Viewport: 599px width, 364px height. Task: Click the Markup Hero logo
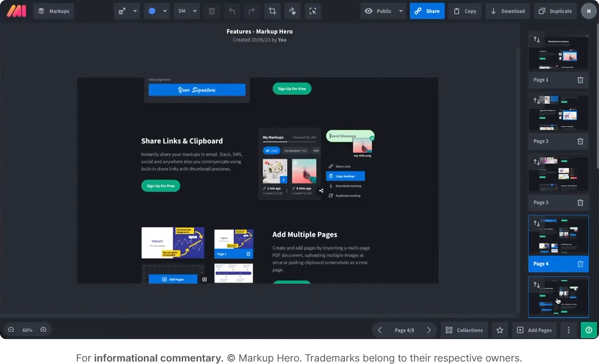pyautogui.click(x=16, y=11)
